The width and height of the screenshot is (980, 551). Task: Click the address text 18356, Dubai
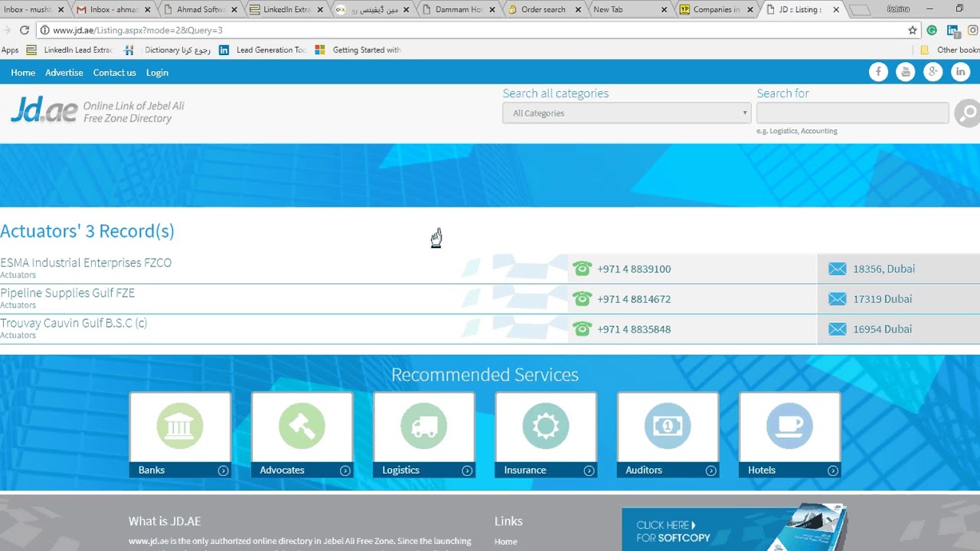884,269
